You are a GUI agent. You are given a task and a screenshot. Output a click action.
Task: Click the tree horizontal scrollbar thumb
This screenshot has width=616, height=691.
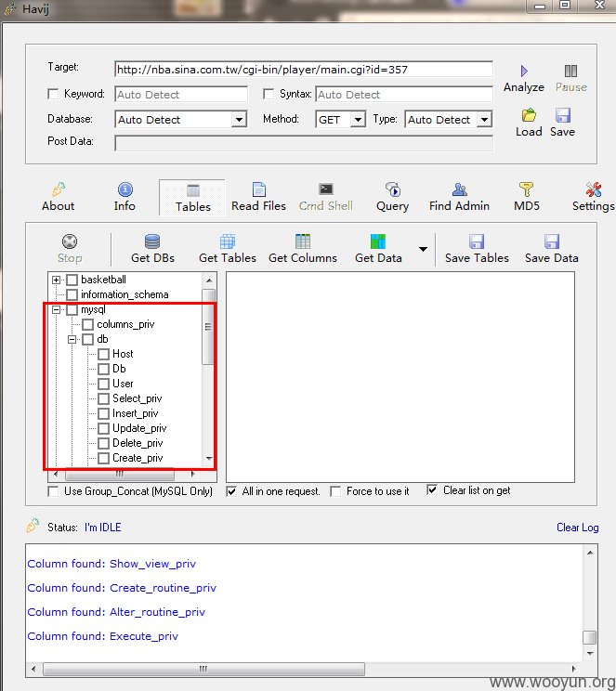(x=120, y=475)
